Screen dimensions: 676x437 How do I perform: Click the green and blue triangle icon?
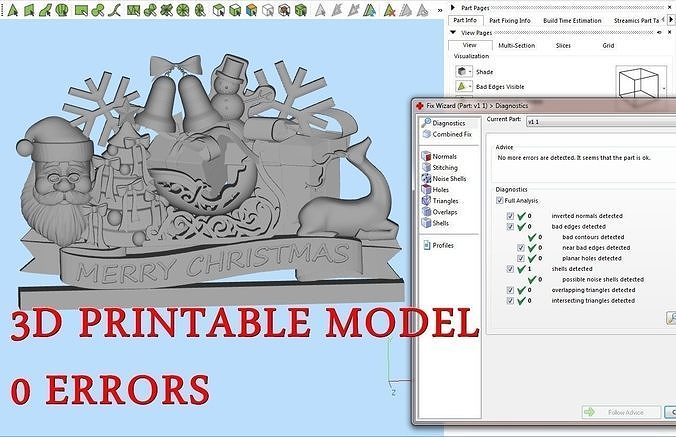click(369, 9)
